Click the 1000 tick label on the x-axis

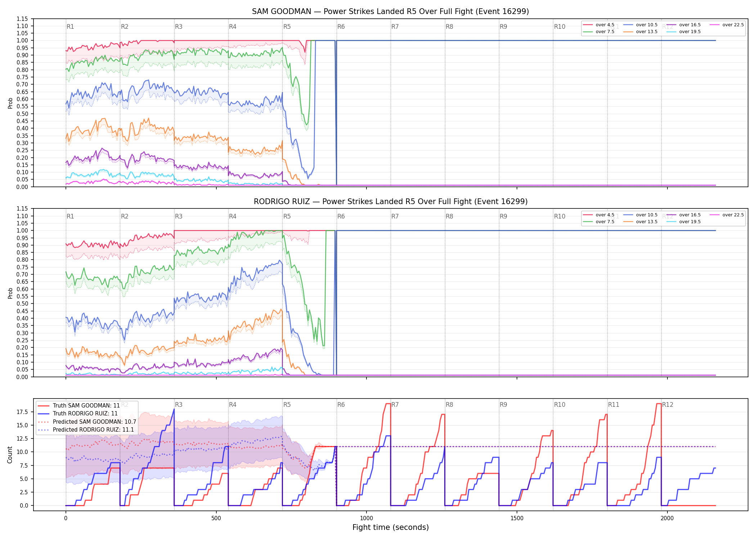366,518
